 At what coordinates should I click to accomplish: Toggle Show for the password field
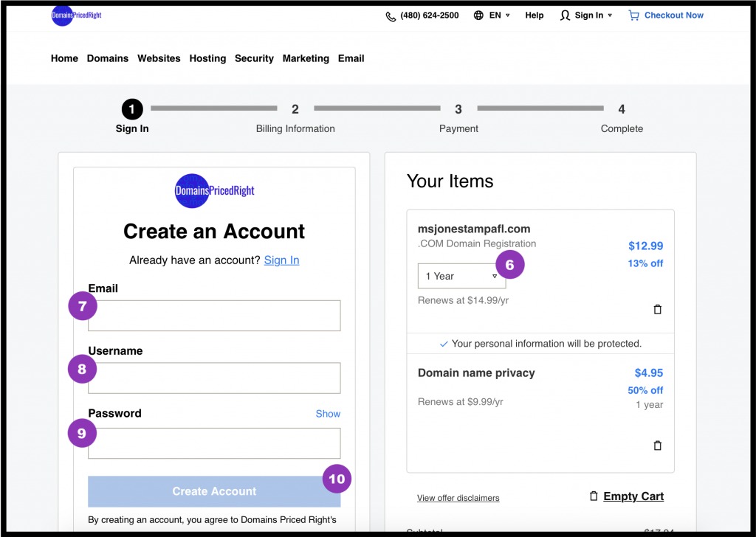point(328,414)
